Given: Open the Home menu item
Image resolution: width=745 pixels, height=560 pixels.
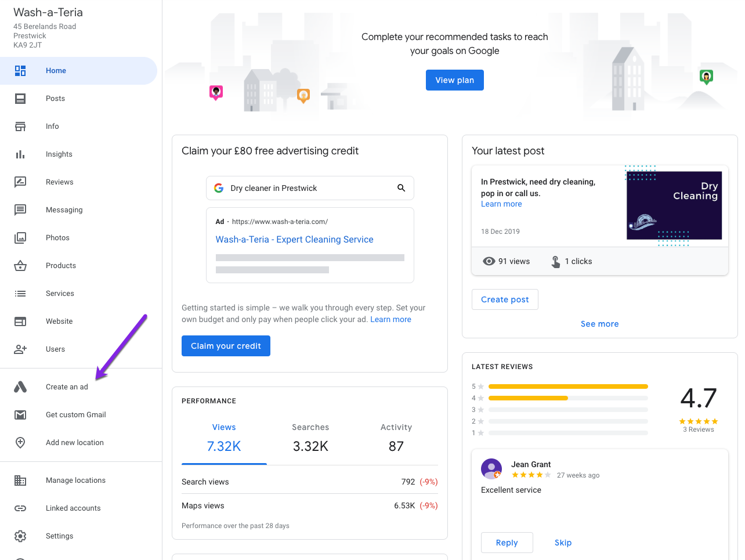Looking at the screenshot, I should (x=79, y=71).
